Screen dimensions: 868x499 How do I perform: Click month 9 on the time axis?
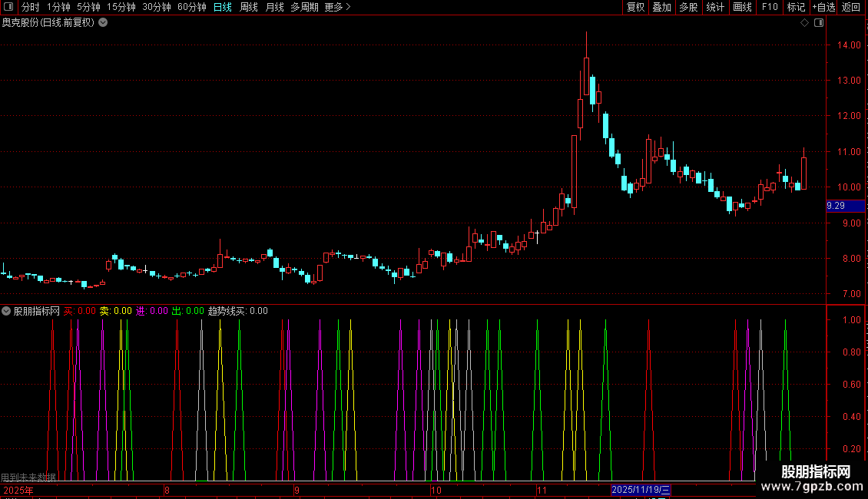click(297, 490)
